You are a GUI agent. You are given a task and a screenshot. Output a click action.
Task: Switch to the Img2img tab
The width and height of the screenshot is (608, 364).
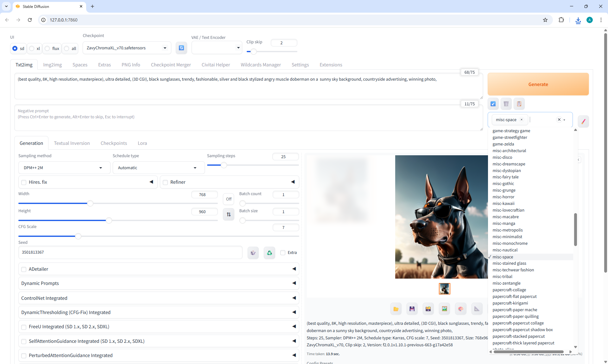[x=52, y=65]
